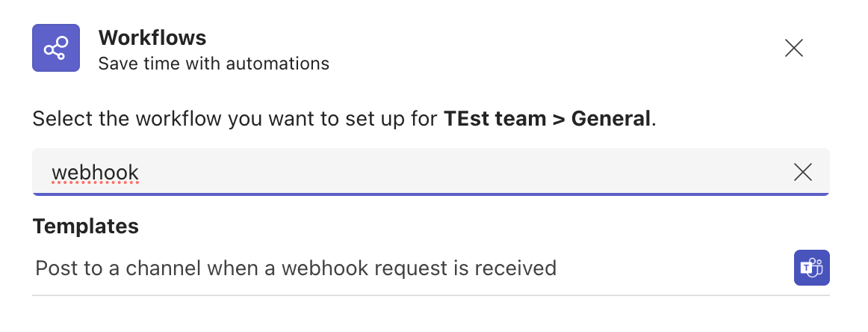Click the empty middle of the search box
Screen dimensions: 868x332
click(x=448, y=172)
